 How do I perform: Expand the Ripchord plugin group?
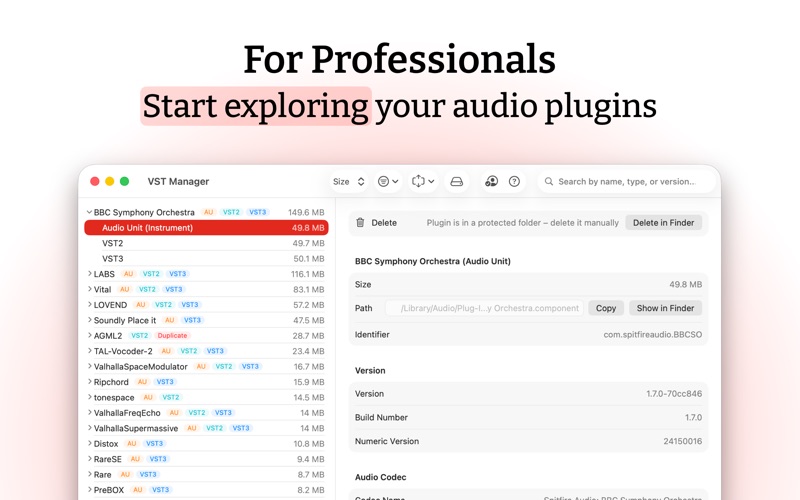tap(89, 382)
